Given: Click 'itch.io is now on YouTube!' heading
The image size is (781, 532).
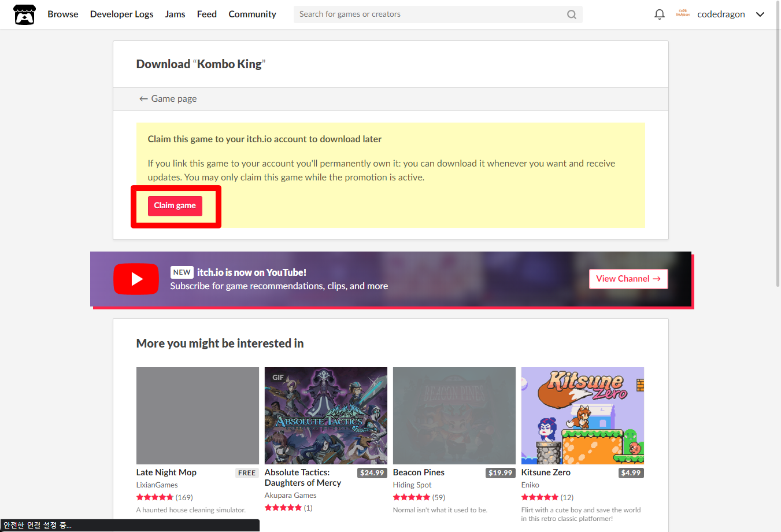Looking at the screenshot, I should click(x=251, y=272).
